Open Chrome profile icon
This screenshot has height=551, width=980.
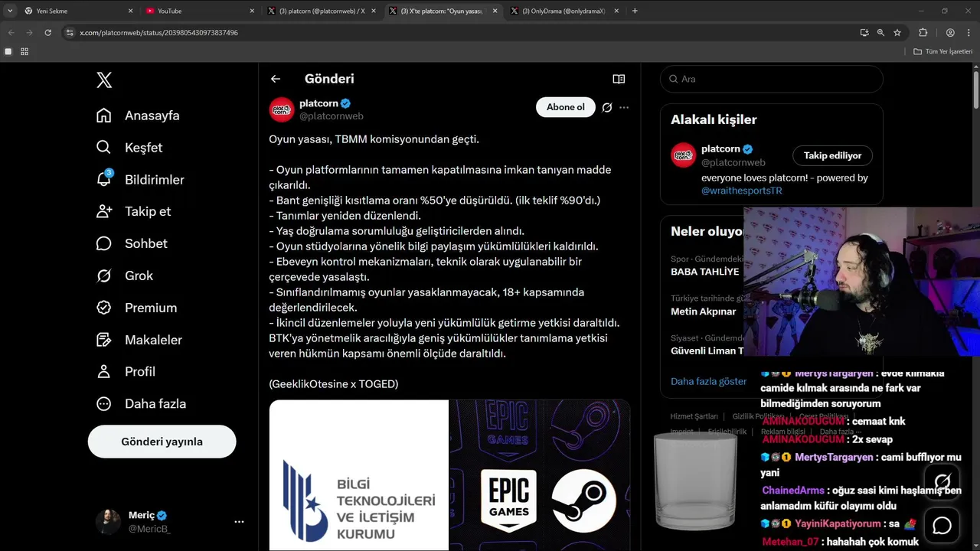tap(950, 33)
